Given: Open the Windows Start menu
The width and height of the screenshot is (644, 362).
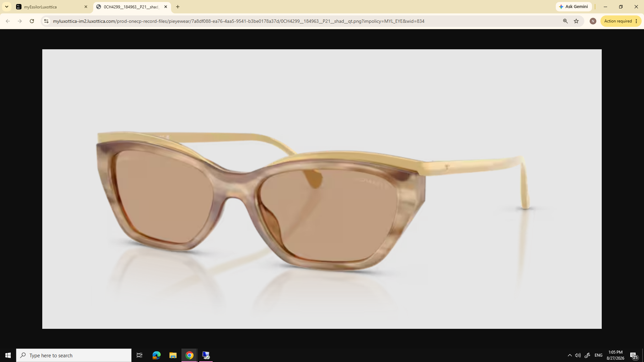Looking at the screenshot, I should click(8, 355).
